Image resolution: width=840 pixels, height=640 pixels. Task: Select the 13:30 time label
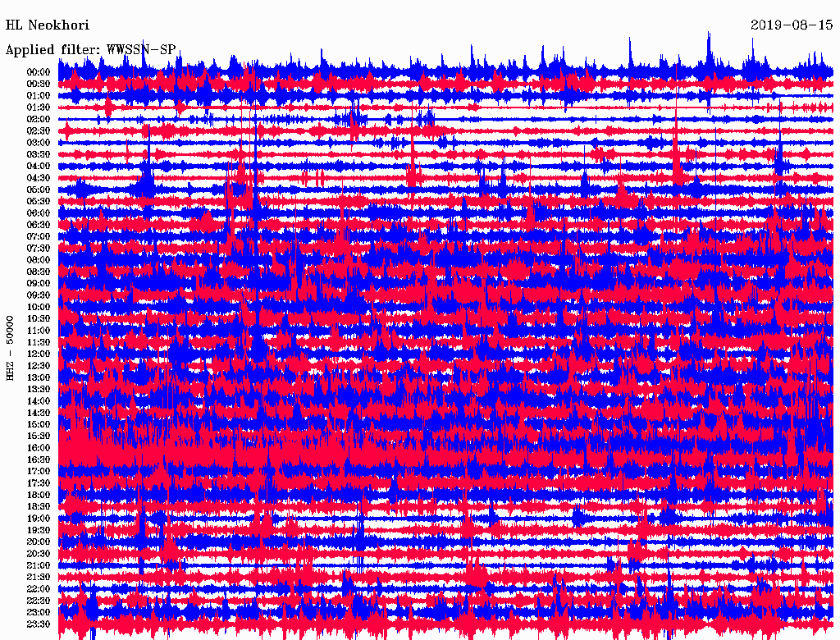(39, 389)
